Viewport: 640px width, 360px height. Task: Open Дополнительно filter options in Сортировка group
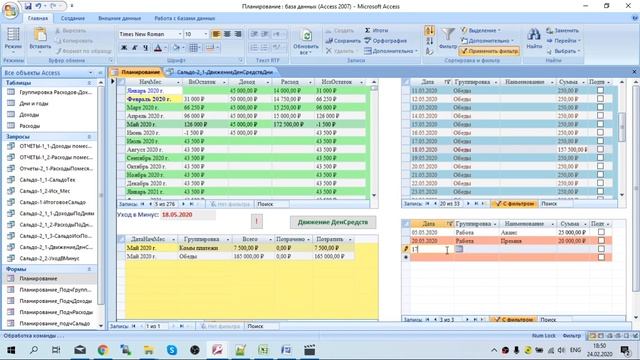point(487,40)
